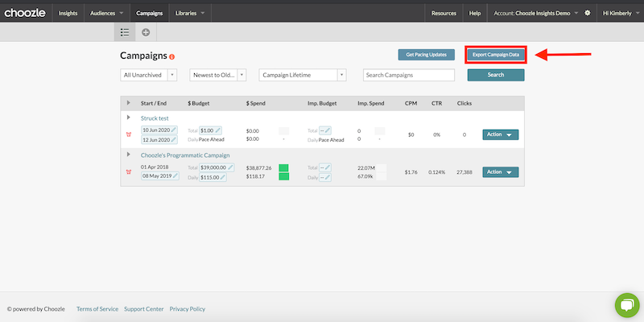
Task: Click the 01 Apr 2018 start date
Action: (x=155, y=167)
